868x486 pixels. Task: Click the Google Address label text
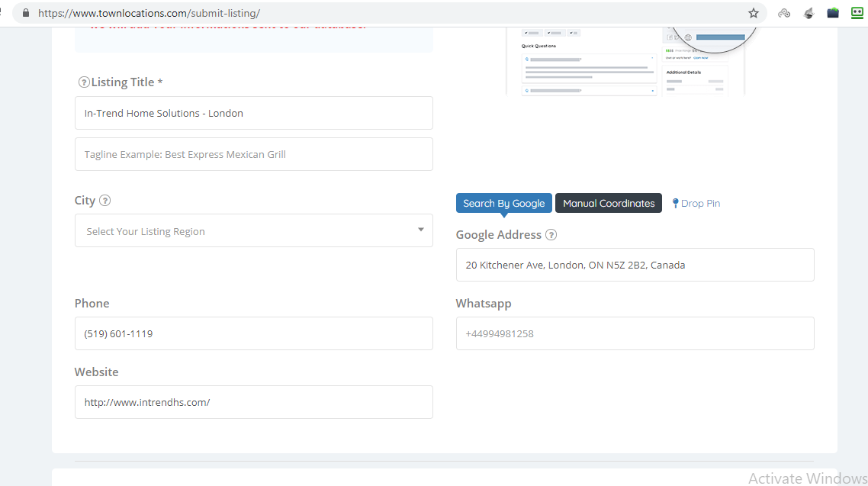pyautogui.click(x=498, y=235)
